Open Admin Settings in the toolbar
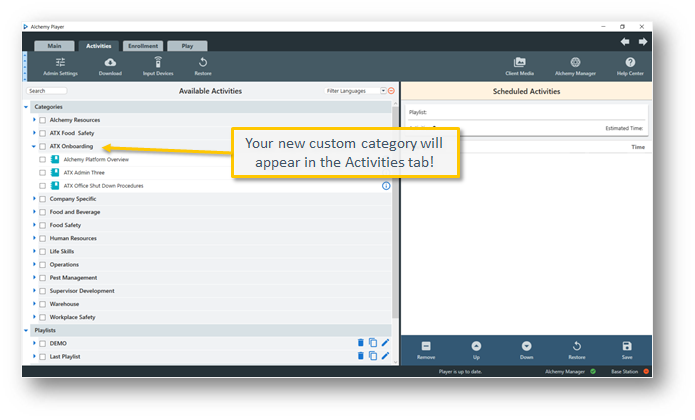This screenshot has height=420, width=695. point(60,65)
